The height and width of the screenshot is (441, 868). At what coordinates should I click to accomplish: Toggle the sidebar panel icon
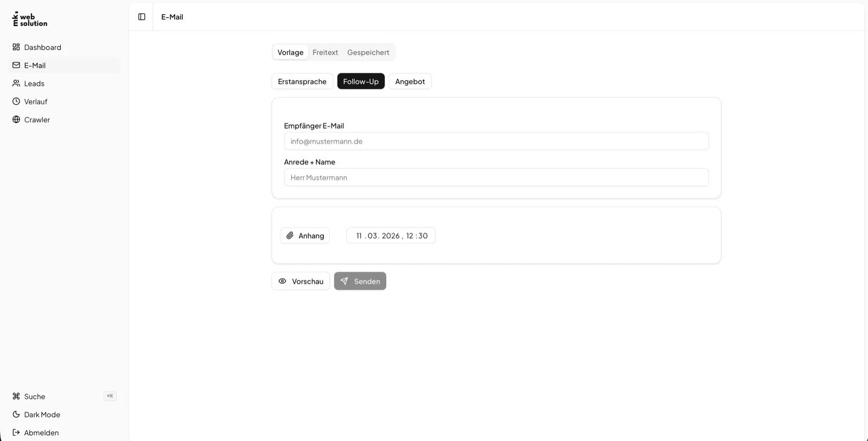[142, 17]
